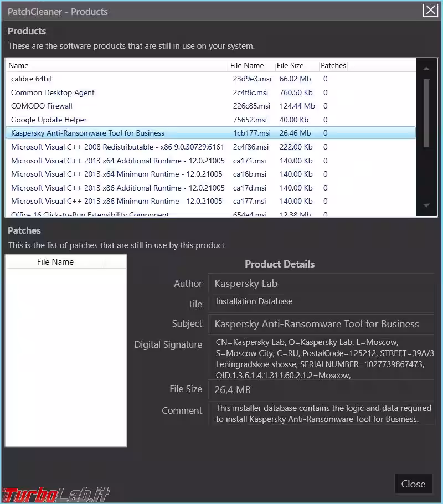Click the Digital Signature text box
The width and height of the screenshot is (443, 504).
(321, 358)
